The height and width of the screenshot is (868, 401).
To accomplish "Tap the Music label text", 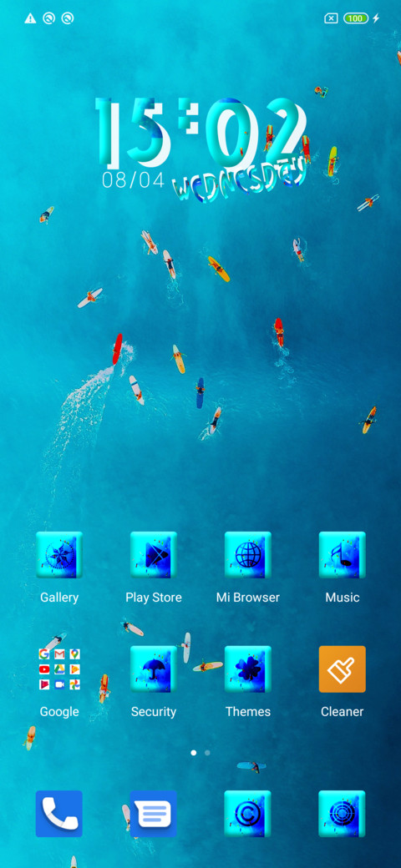I will point(343,598).
